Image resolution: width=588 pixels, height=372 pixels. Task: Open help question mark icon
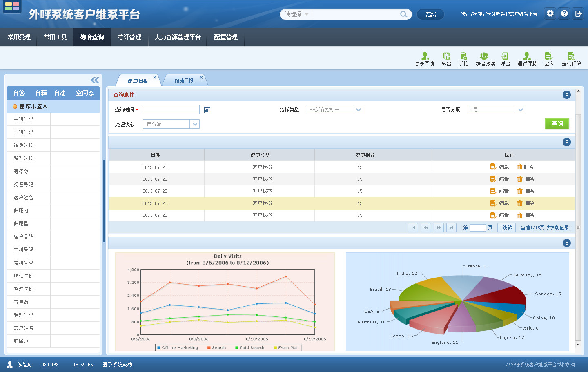click(x=564, y=13)
